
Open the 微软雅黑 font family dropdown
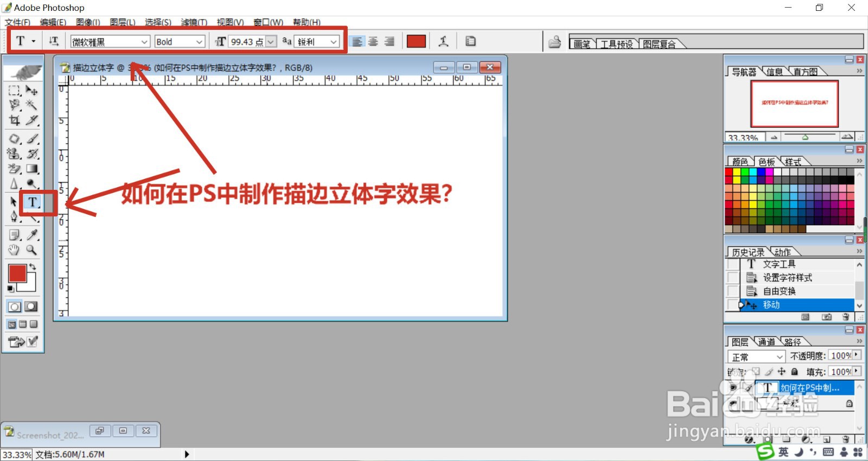pyautogui.click(x=144, y=42)
